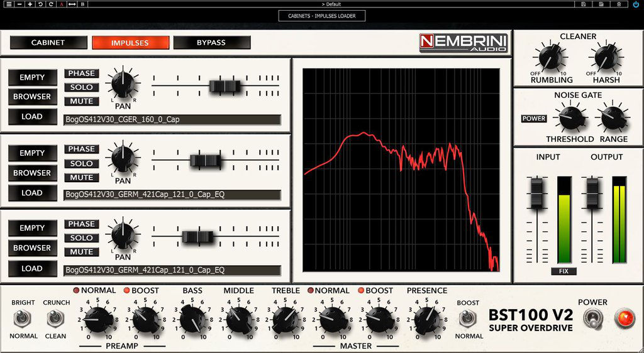Select the BYPASS tab
644x353 pixels.
coord(211,43)
